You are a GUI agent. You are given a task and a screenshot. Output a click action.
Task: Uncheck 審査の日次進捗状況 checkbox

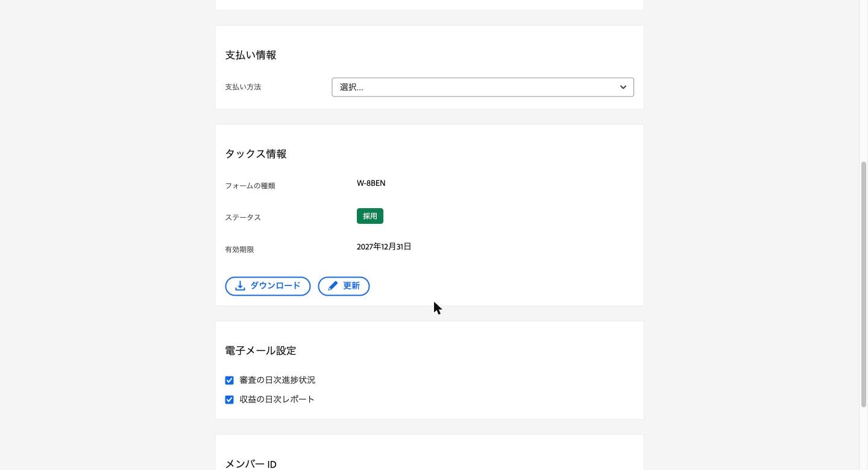click(229, 381)
